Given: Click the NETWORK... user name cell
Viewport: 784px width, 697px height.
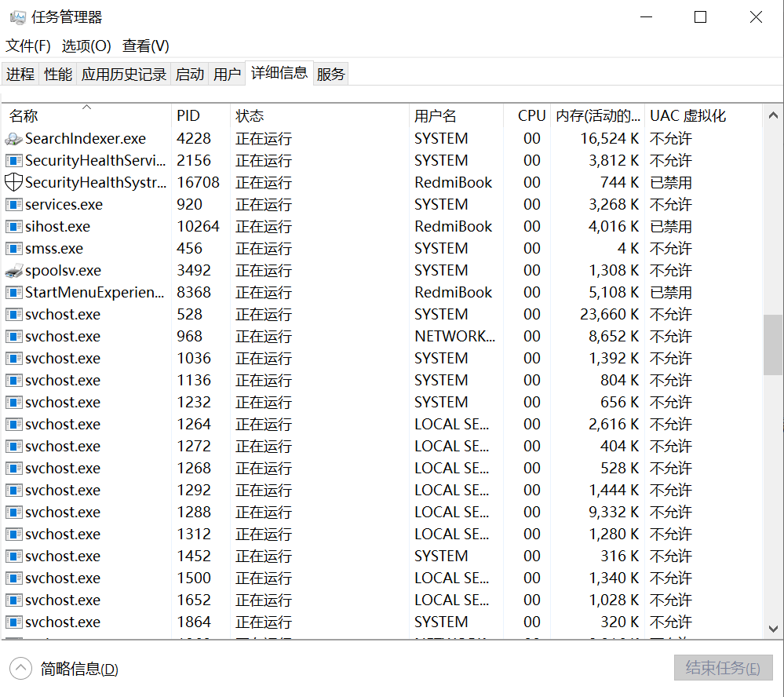Looking at the screenshot, I should point(455,337).
